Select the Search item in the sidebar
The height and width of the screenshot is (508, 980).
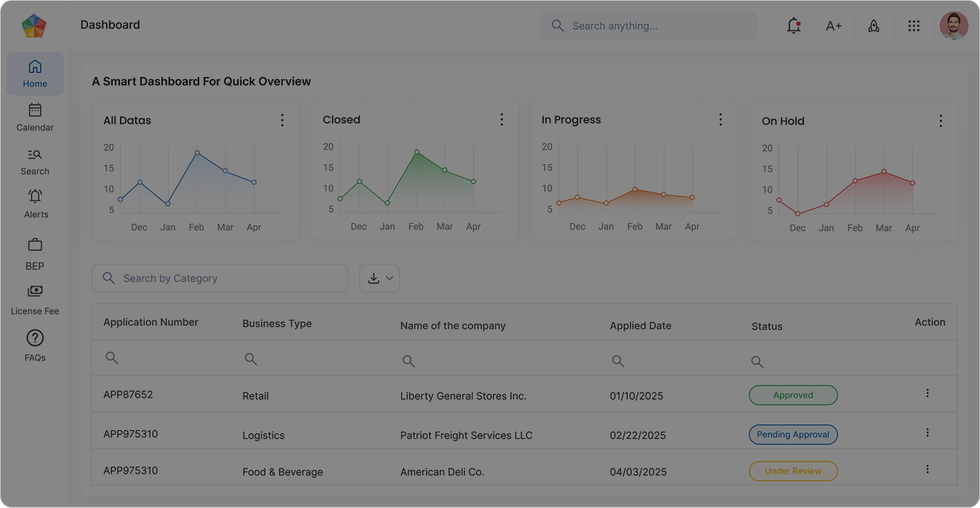[34, 160]
